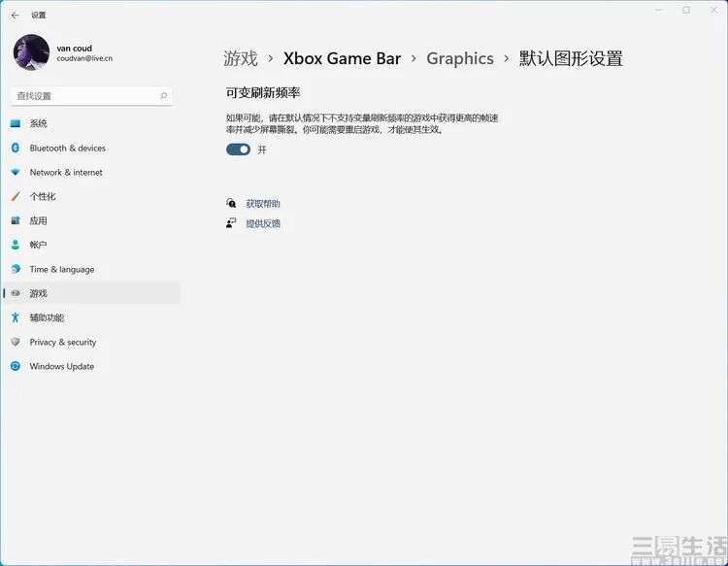
Task: Click the 获取帮助 link
Action: point(263,204)
